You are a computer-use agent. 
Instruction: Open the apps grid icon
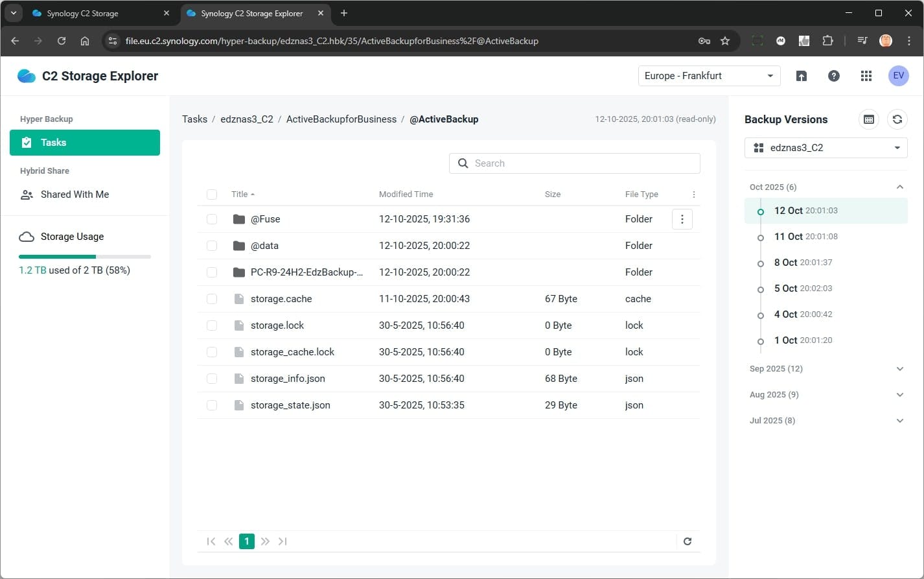click(x=866, y=76)
